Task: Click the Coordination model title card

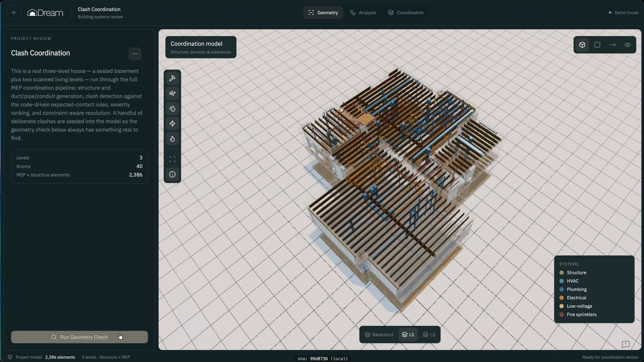Action: coord(201,47)
